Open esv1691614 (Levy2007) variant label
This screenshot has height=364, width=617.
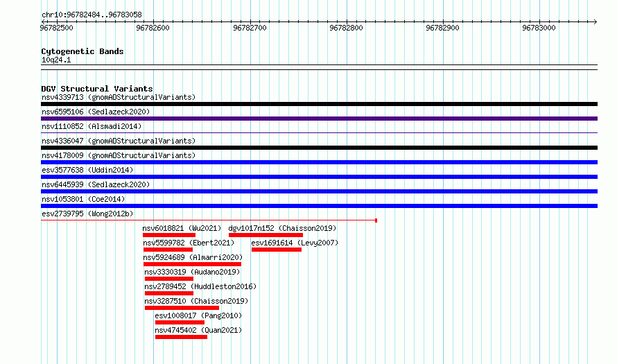(x=295, y=243)
